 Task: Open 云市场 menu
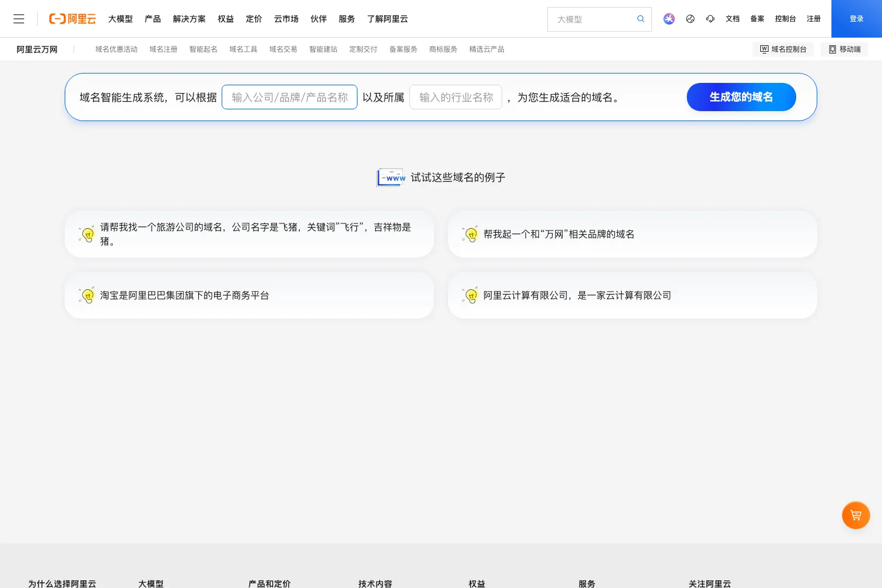point(286,19)
